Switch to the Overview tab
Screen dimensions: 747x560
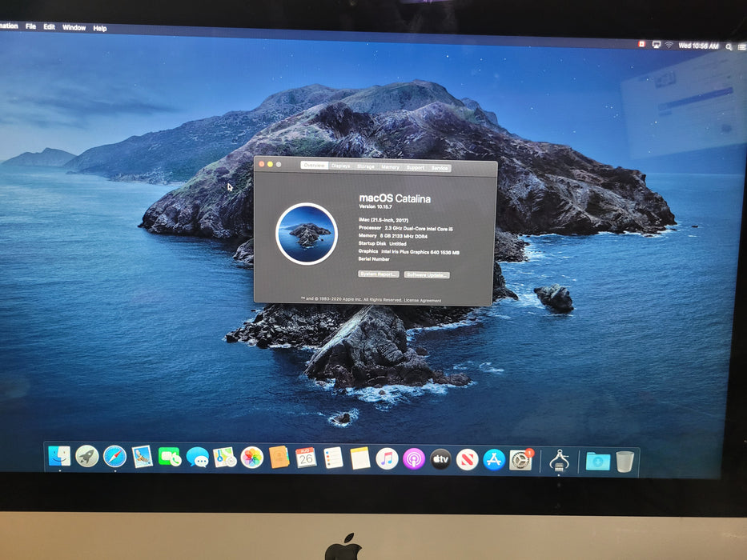(x=314, y=166)
